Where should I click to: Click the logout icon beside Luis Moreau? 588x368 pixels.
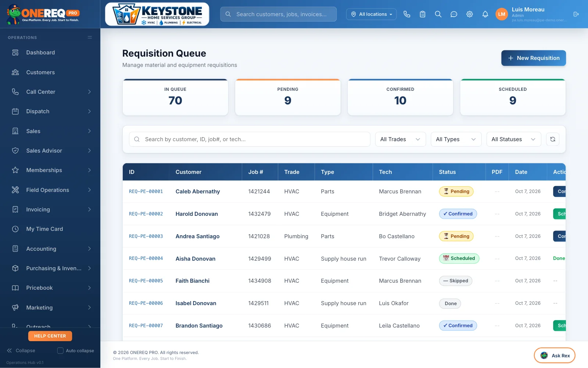[x=576, y=14]
